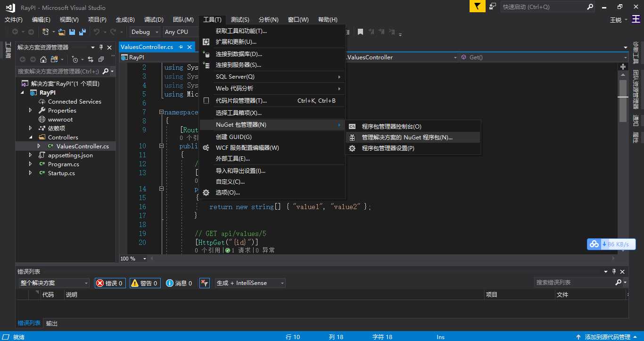Click the Save All toolbar icon
Screen dimensions: 644x341
coord(83,32)
